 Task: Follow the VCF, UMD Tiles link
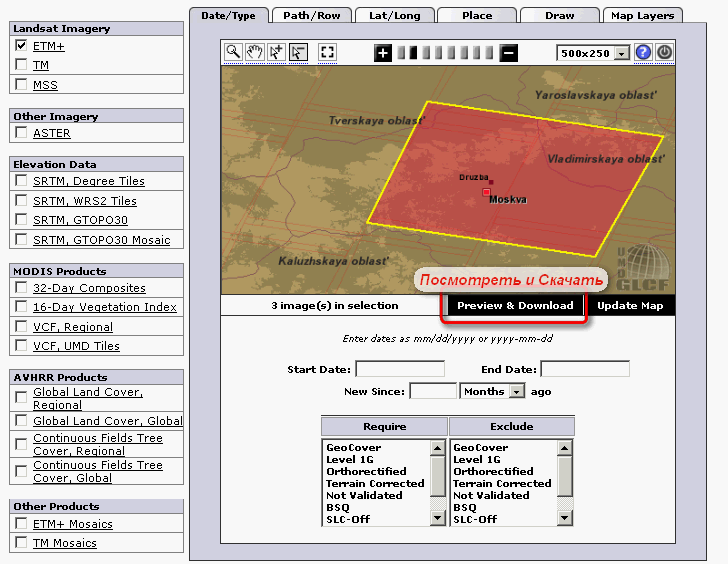(x=76, y=346)
